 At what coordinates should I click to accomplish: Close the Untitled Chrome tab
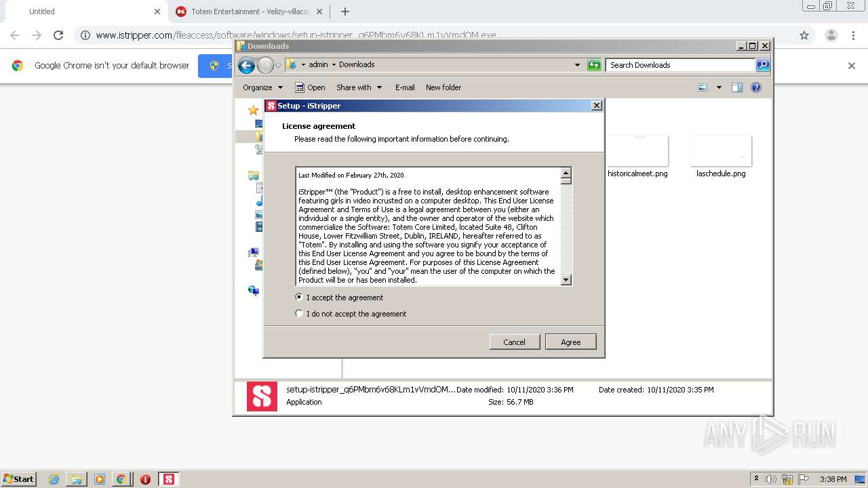point(157,12)
